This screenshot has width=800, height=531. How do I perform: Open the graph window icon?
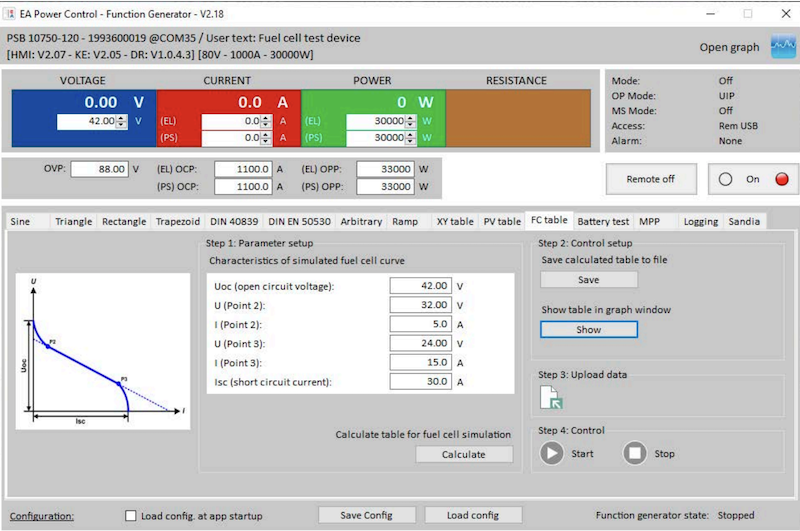(781, 47)
